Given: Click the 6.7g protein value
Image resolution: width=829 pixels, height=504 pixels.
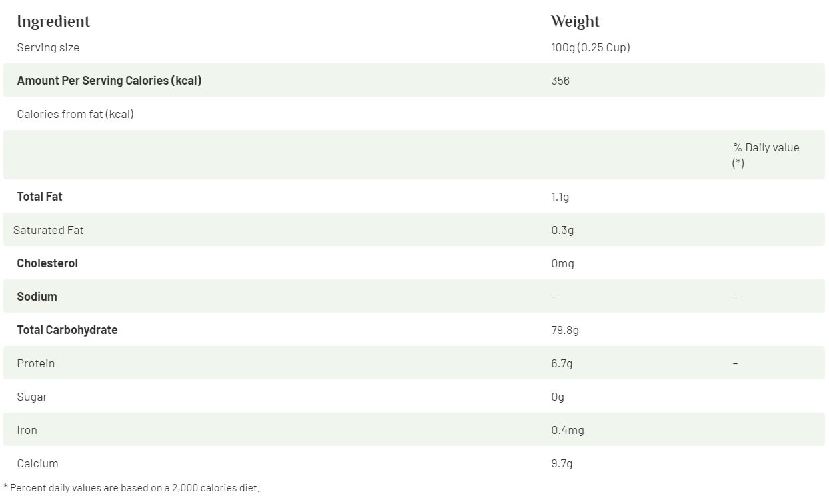Looking at the screenshot, I should 562,363.
